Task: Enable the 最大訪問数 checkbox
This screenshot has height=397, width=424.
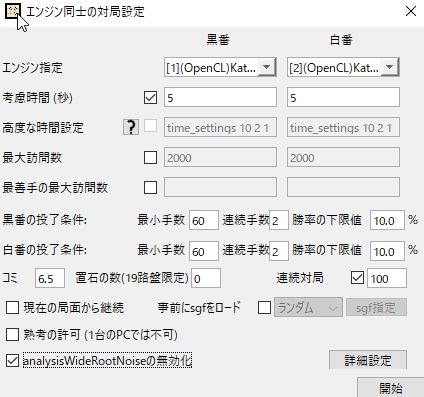Action: [150, 157]
